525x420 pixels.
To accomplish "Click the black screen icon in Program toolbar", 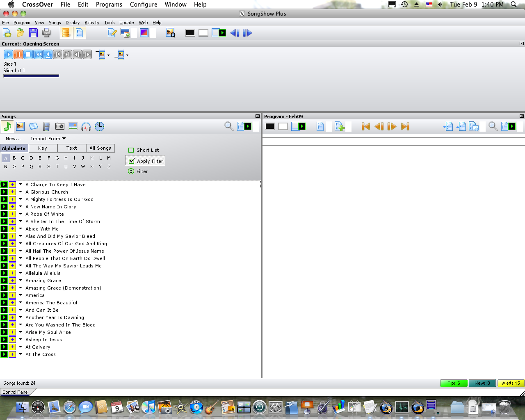I will 269,126.
